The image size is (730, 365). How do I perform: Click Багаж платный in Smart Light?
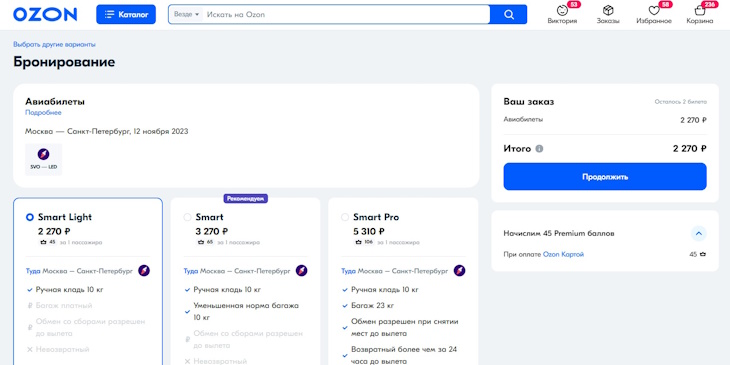(x=64, y=305)
